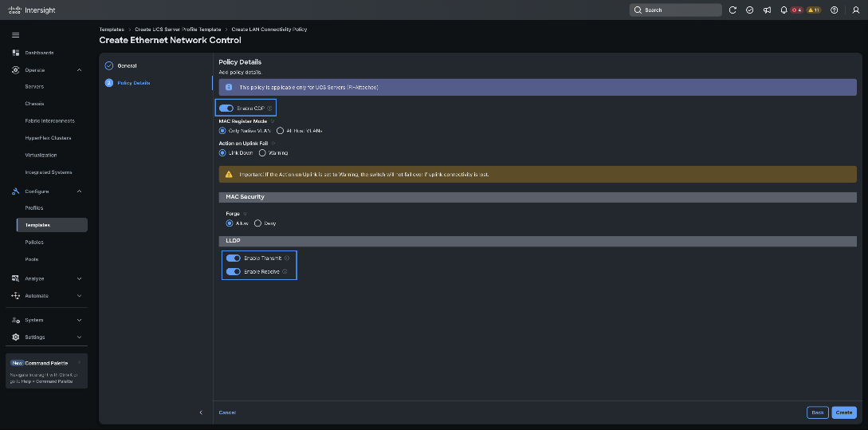Go to Create UCS Server Profile Template breadcrumb
This screenshot has height=430, width=868.
pyautogui.click(x=178, y=29)
